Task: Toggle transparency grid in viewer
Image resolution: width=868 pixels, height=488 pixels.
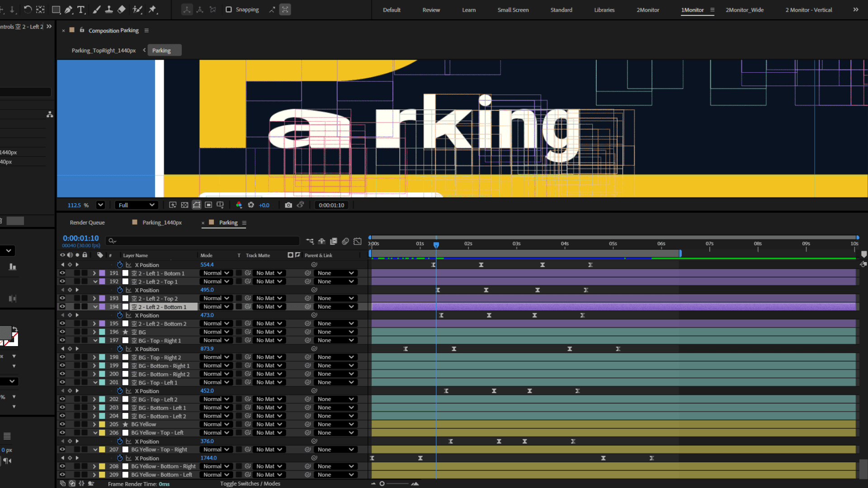Action: click(x=184, y=205)
